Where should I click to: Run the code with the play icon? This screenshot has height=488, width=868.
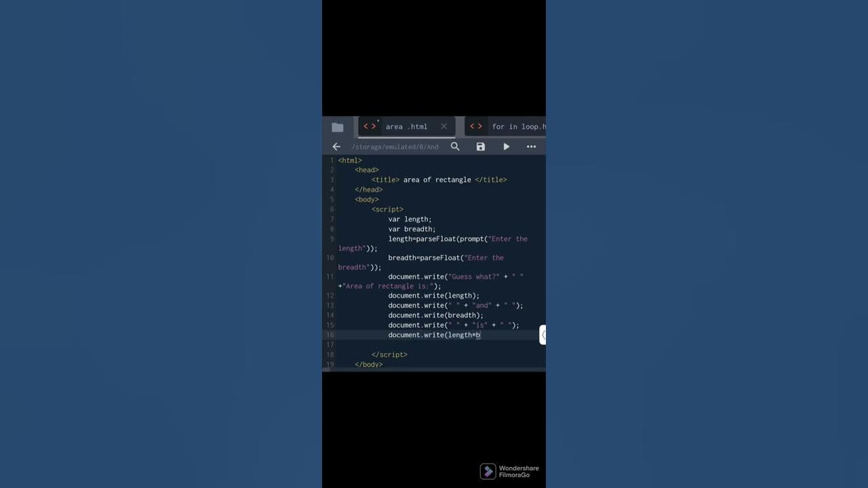point(506,146)
